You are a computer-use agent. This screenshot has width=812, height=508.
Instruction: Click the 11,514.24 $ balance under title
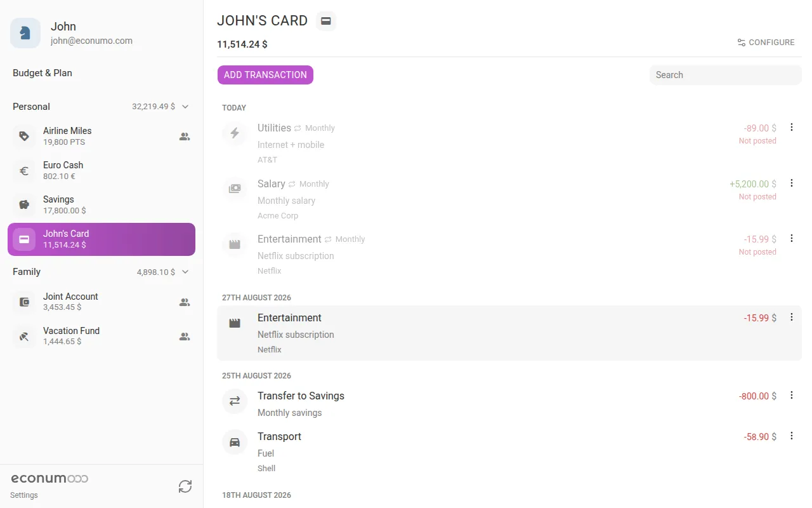pyautogui.click(x=242, y=44)
